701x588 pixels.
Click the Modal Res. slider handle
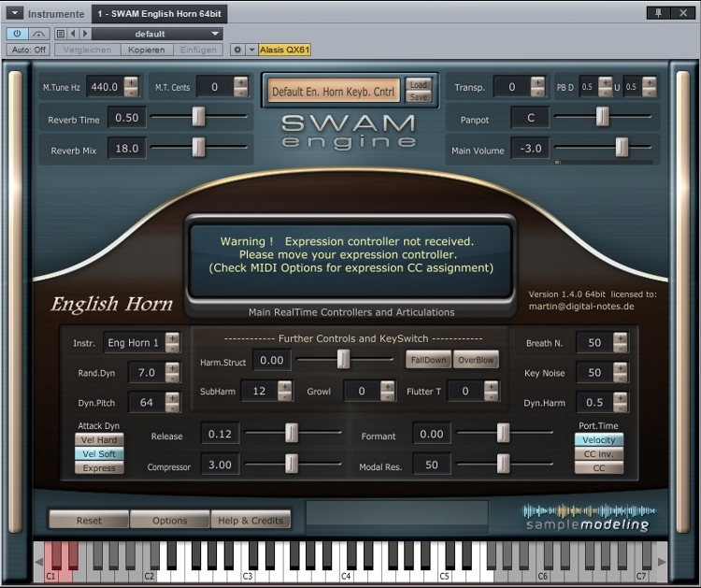504,464
